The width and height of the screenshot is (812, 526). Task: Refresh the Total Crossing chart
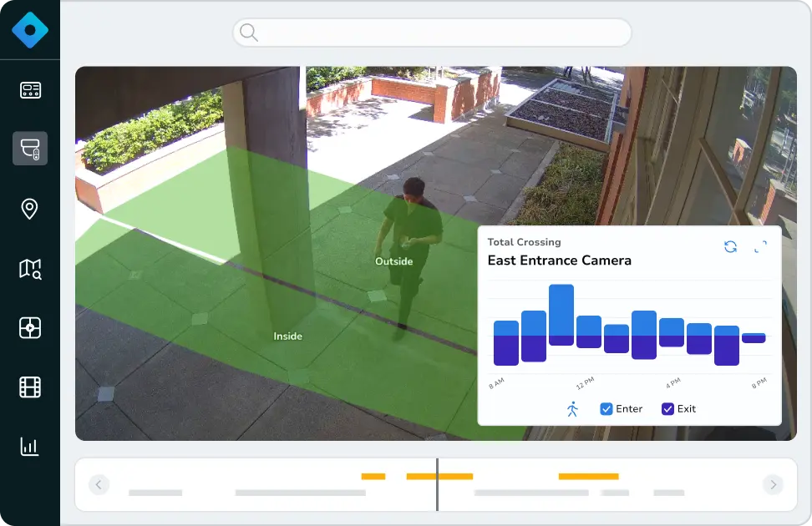(x=729, y=246)
